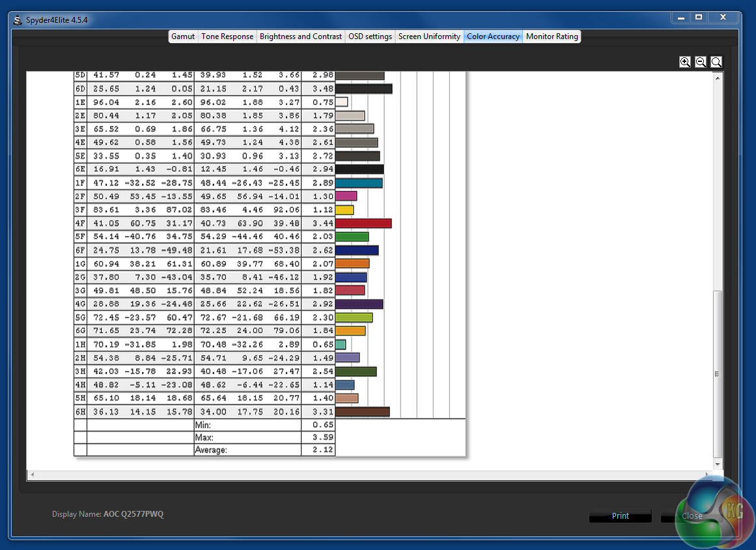This screenshot has height=550, width=756.
Task: Click the Close button
Action: tap(692, 515)
